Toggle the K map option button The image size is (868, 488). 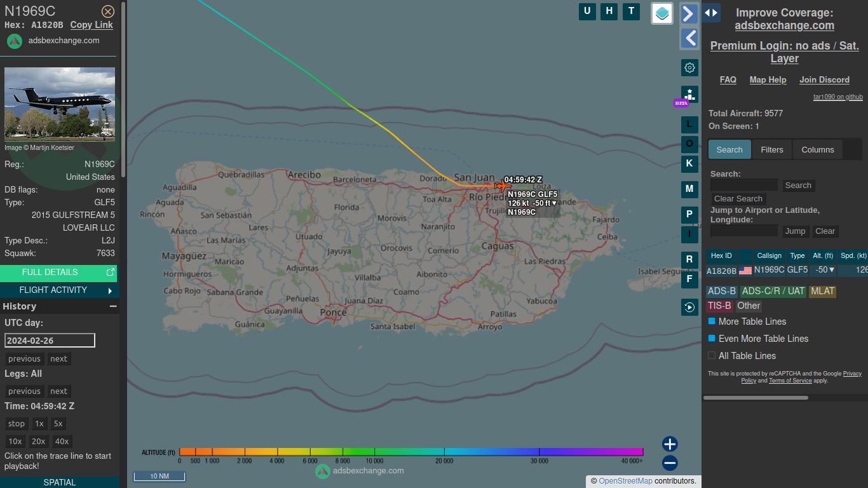689,164
